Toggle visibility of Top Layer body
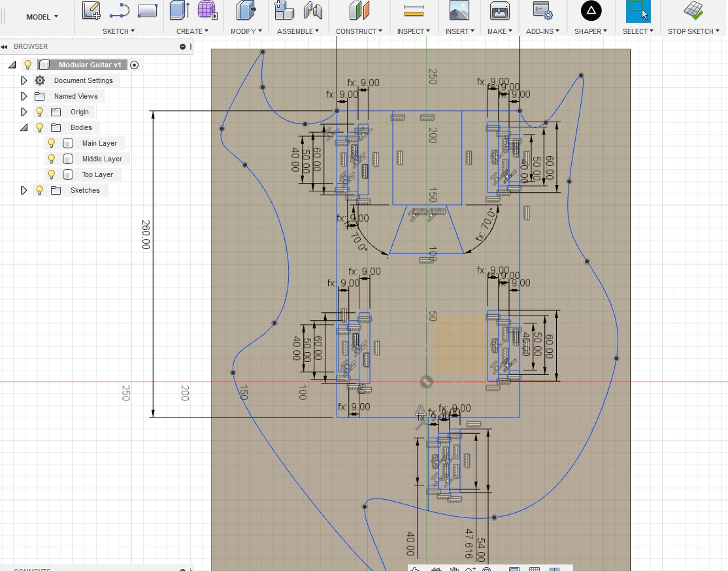Viewport: 728px width, 571px height. [x=52, y=174]
